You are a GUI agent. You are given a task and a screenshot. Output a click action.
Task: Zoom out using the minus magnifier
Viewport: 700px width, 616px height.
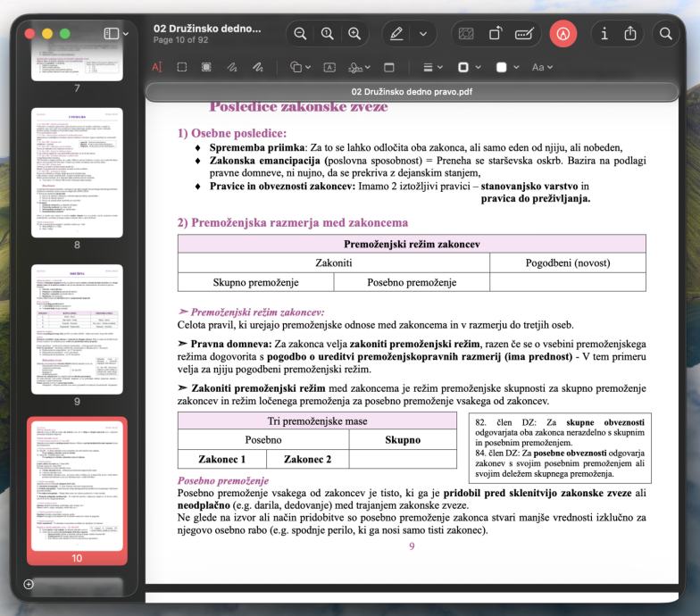(x=300, y=34)
